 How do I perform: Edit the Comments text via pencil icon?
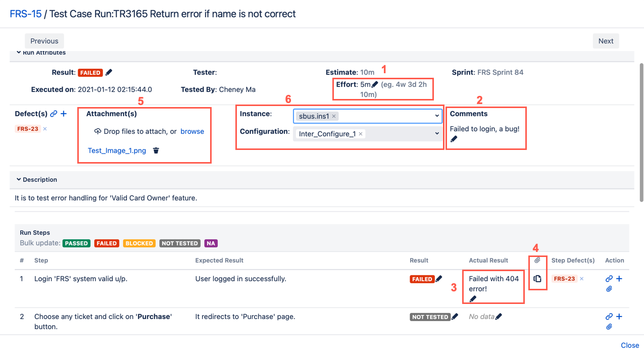click(454, 139)
